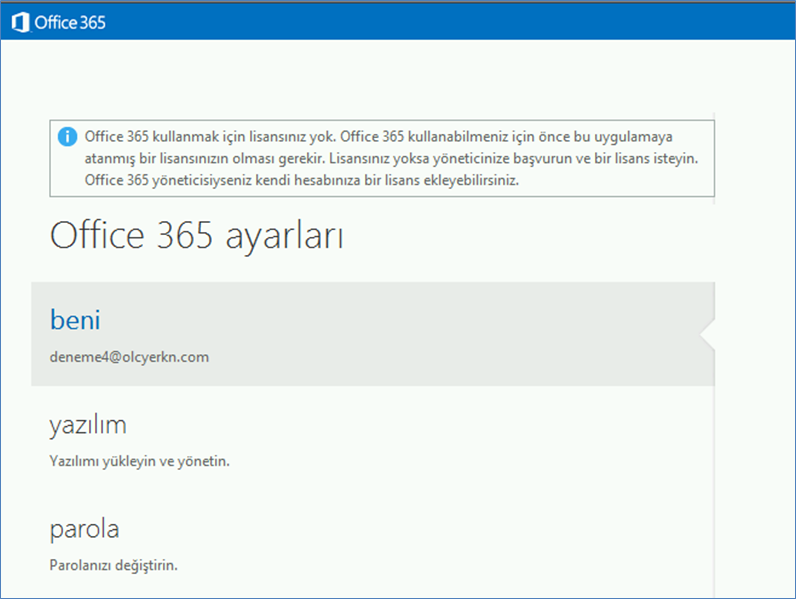Open the 'parola' settings section

tap(84, 529)
